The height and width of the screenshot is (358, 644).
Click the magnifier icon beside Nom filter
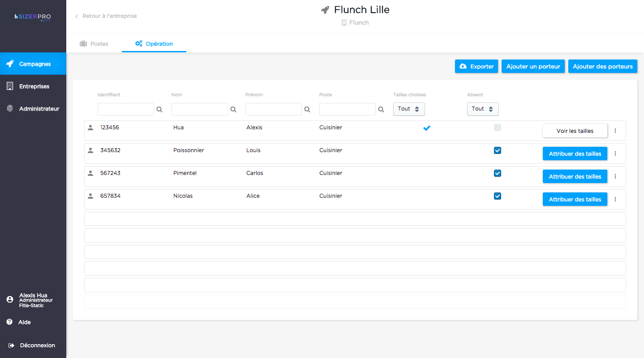(233, 109)
